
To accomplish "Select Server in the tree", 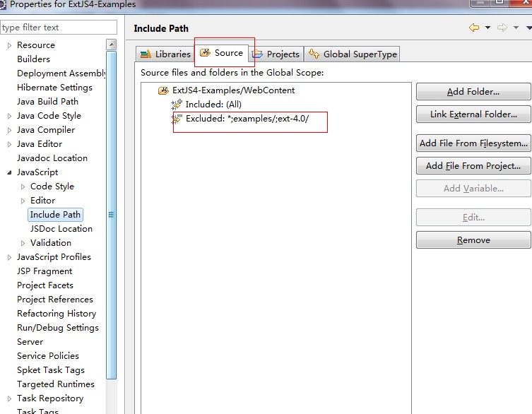I will tap(30, 342).
